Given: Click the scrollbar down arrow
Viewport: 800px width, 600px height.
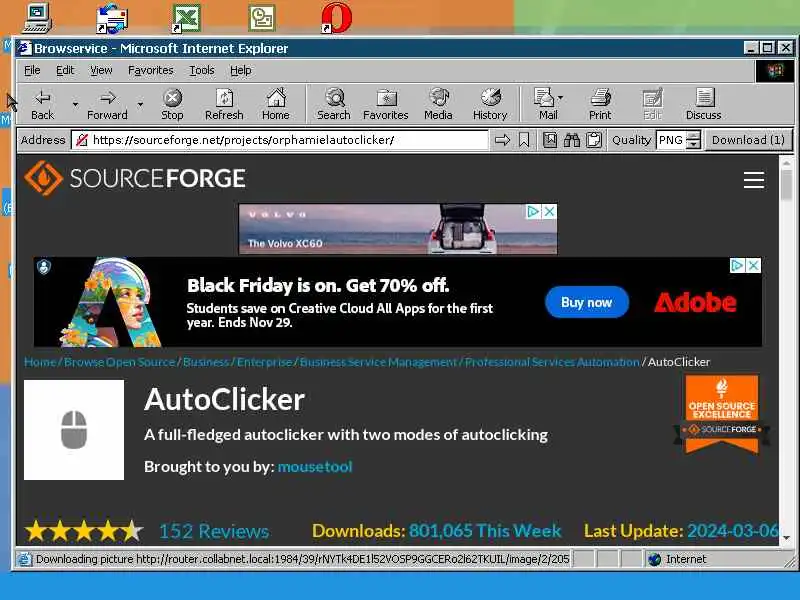Looking at the screenshot, I should point(786,538).
